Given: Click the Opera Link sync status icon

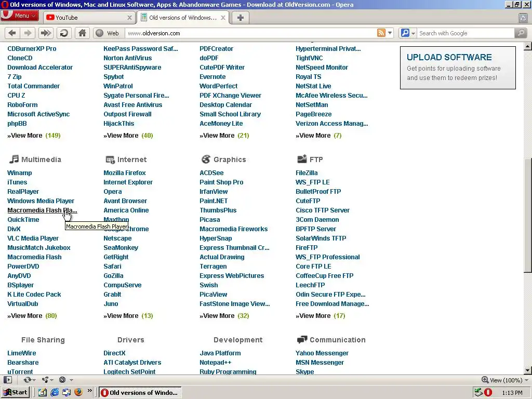Looking at the screenshot, I should [28, 380].
